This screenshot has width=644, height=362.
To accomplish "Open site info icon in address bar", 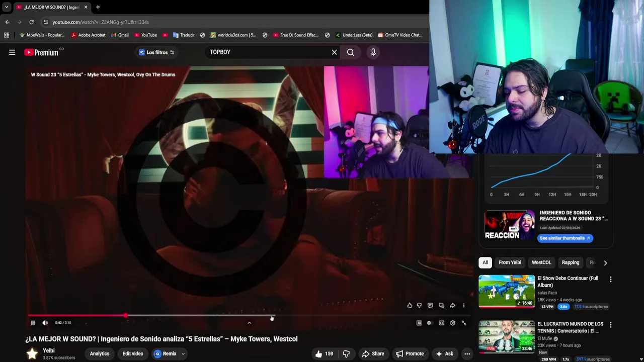I will pyautogui.click(x=46, y=22).
